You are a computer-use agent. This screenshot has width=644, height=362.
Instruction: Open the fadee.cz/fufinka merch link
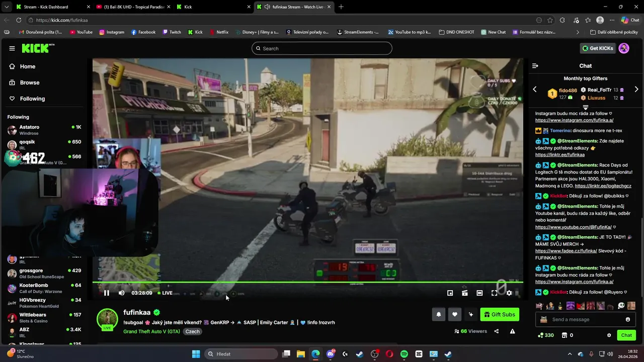[566, 251]
